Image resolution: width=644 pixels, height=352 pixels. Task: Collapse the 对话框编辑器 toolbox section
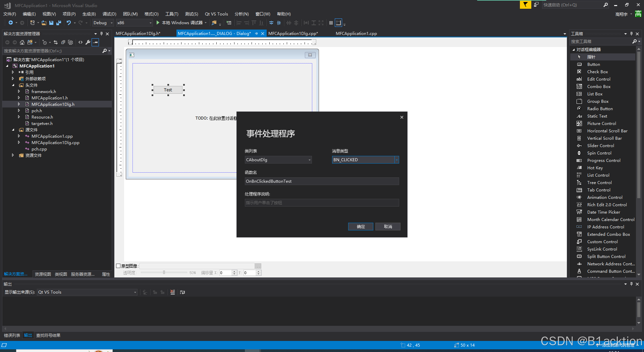pos(574,50)
